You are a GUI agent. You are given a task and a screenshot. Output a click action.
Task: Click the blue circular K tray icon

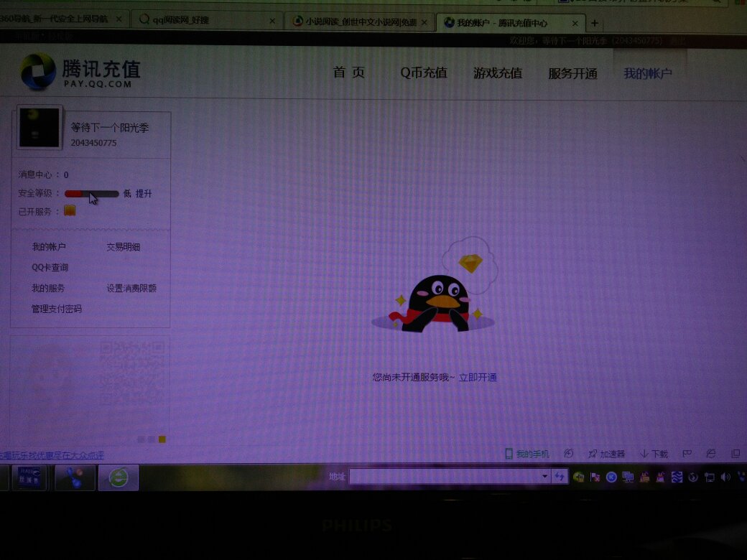611,477
